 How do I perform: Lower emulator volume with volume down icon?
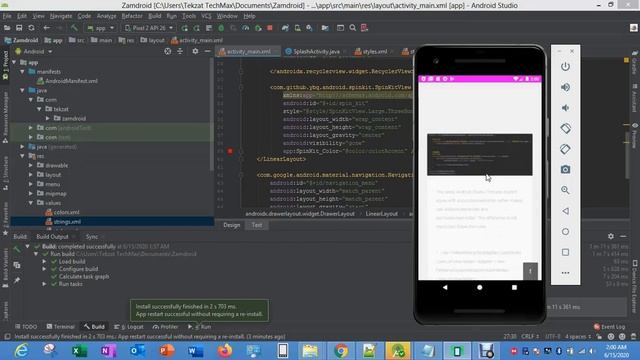point(565,108)
